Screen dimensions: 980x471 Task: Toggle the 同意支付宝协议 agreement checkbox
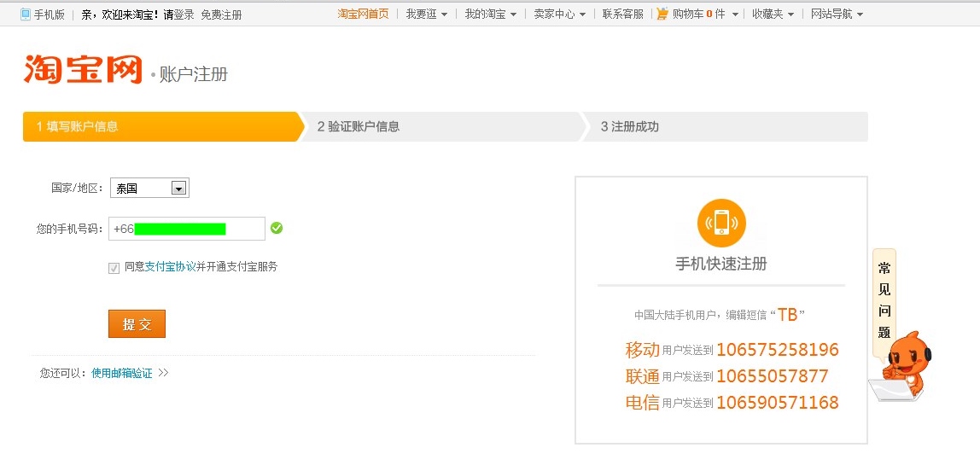114,268
